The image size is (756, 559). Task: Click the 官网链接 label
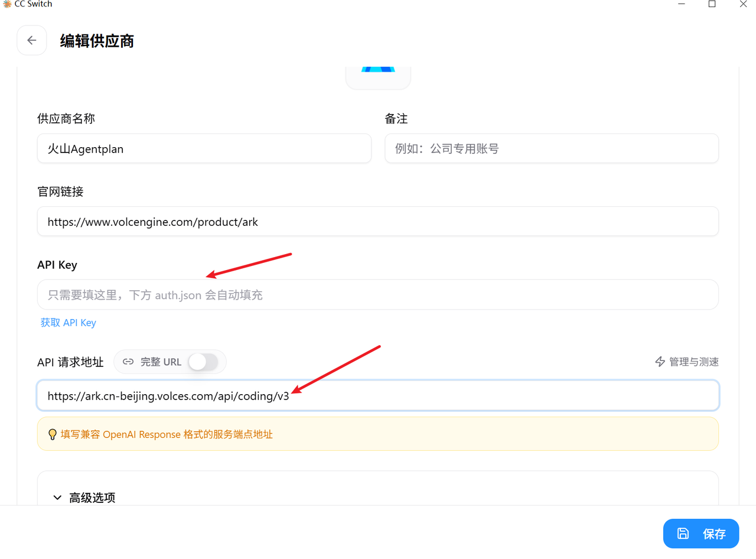(60, 192)
